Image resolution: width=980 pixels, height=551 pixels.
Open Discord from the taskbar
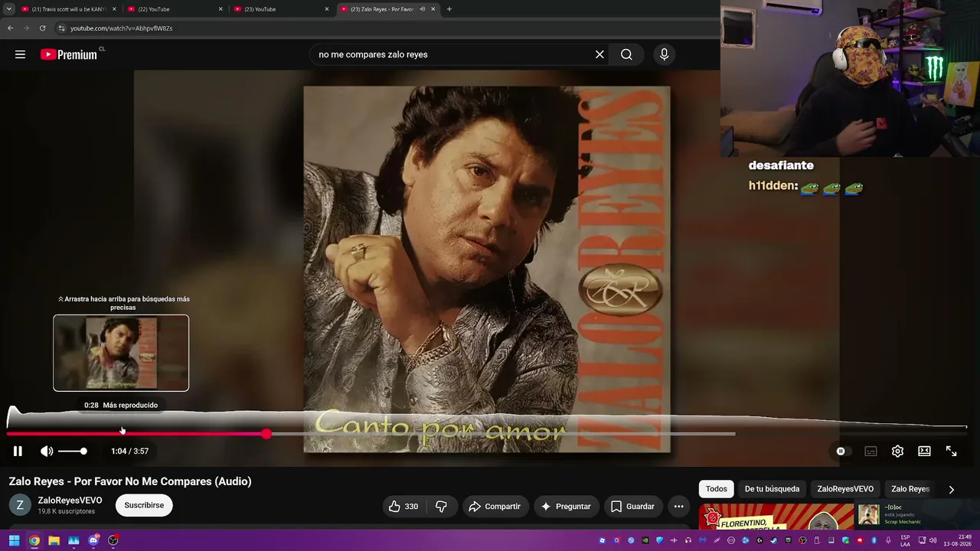[x=93, y=540]
